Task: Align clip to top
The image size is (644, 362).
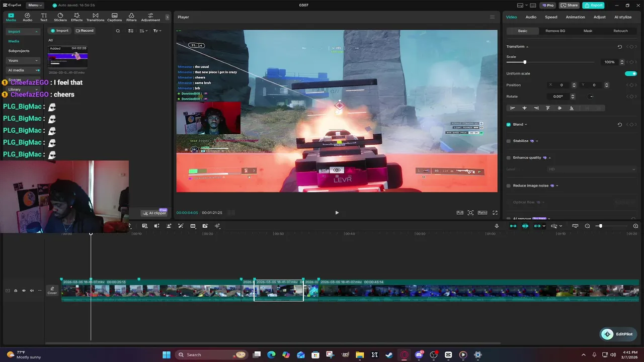Action: [x=548, y=108]
